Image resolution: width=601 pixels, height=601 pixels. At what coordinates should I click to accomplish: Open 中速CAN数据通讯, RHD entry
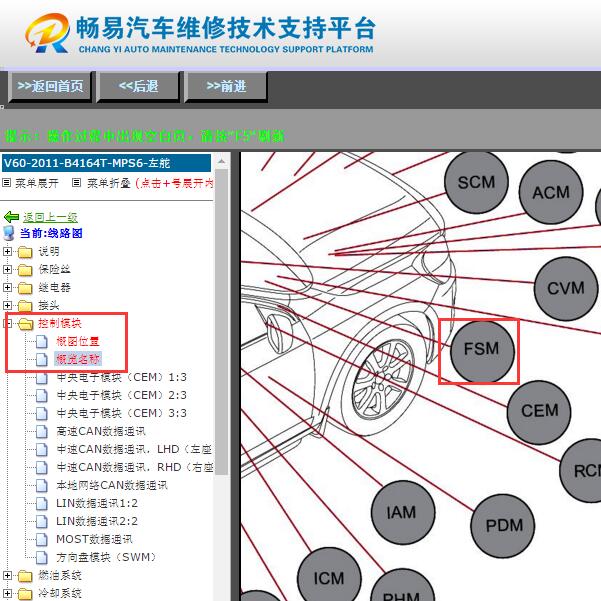pyautogui.click(x=134, y=467)
